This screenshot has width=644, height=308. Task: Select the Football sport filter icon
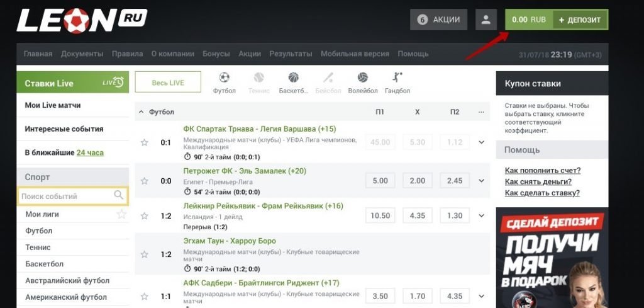(224, 78)
